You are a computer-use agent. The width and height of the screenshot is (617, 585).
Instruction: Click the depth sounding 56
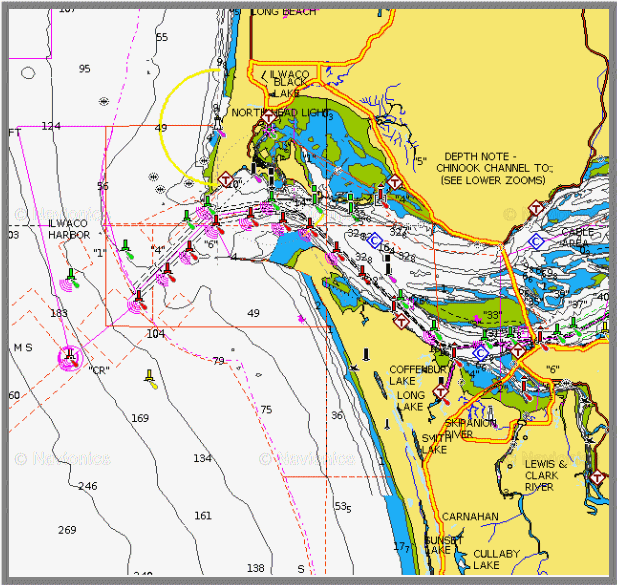click(x=103, y=186)
